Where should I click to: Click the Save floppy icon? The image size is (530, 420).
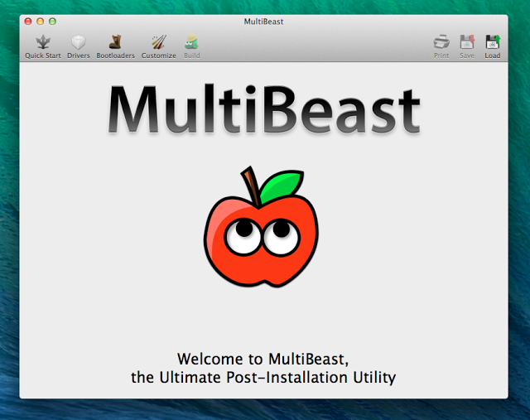click(467, 42)
